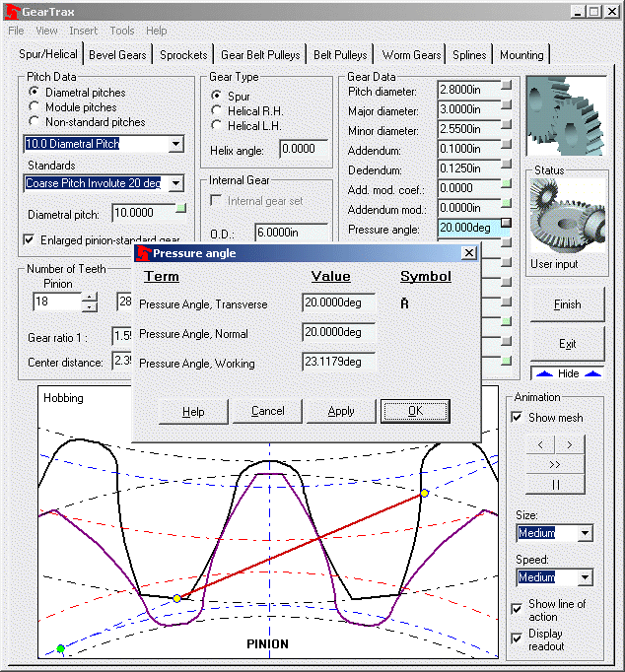Open the View menu

pos(46,31)
